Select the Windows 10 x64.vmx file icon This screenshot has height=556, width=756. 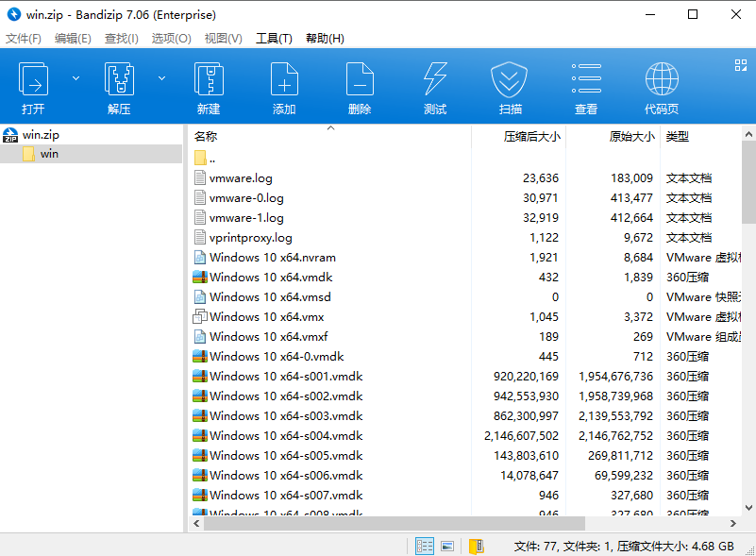[x=199, y=316]
